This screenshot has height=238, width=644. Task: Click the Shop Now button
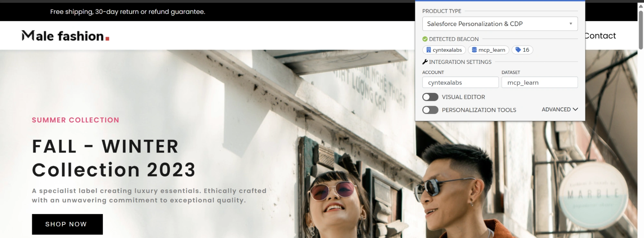coord(67,224)
